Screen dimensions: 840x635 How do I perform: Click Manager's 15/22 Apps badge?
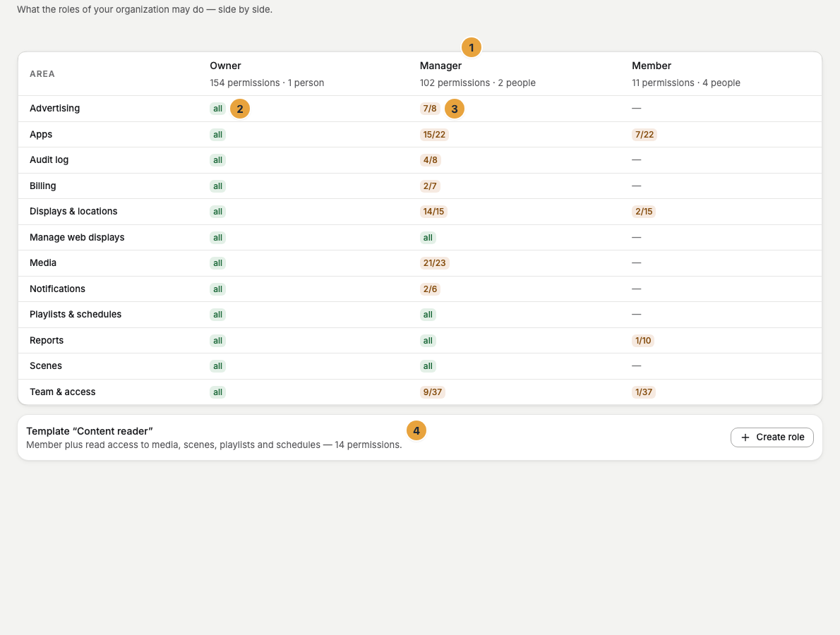point(434,134)
